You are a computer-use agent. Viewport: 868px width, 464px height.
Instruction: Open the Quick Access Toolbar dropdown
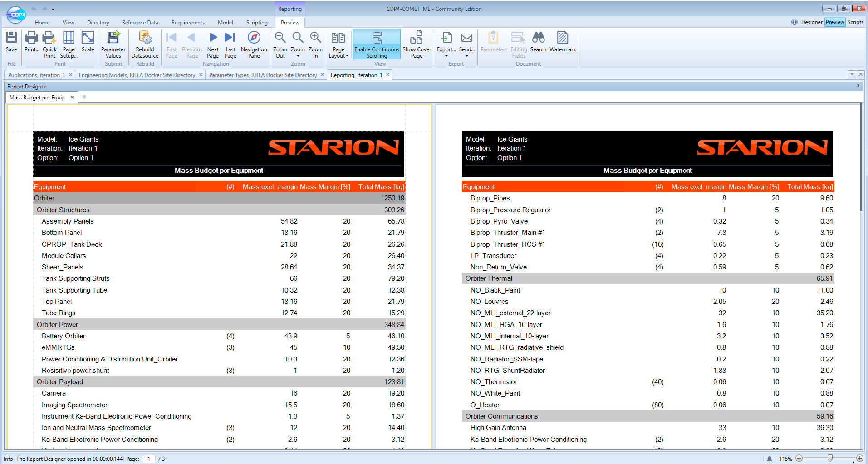(x=53, y=9)
